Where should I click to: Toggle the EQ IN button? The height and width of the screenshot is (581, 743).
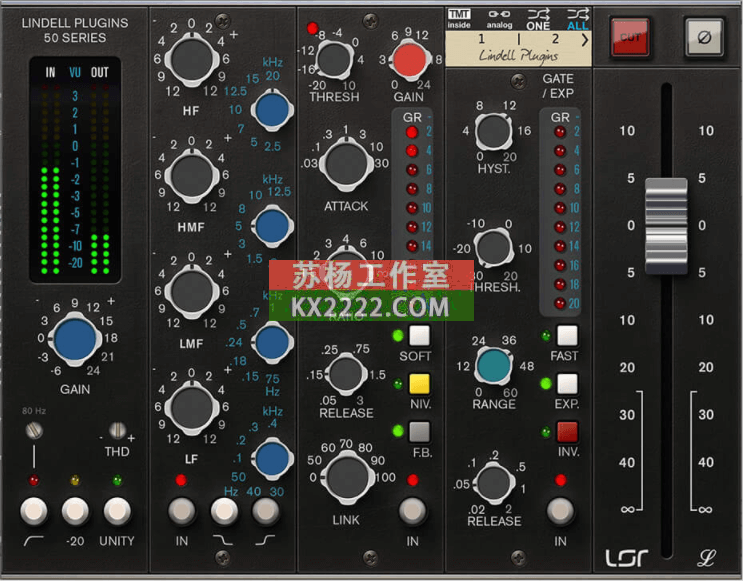[x=181, y=511]
